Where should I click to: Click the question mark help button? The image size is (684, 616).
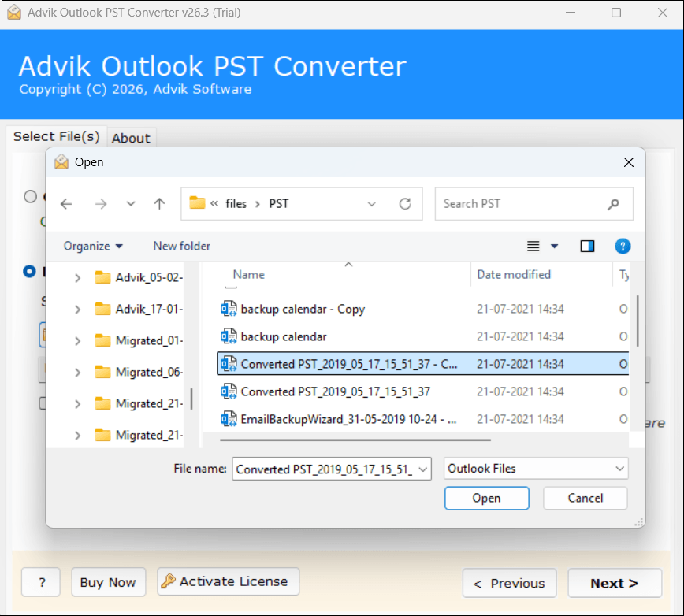[41, 582]
